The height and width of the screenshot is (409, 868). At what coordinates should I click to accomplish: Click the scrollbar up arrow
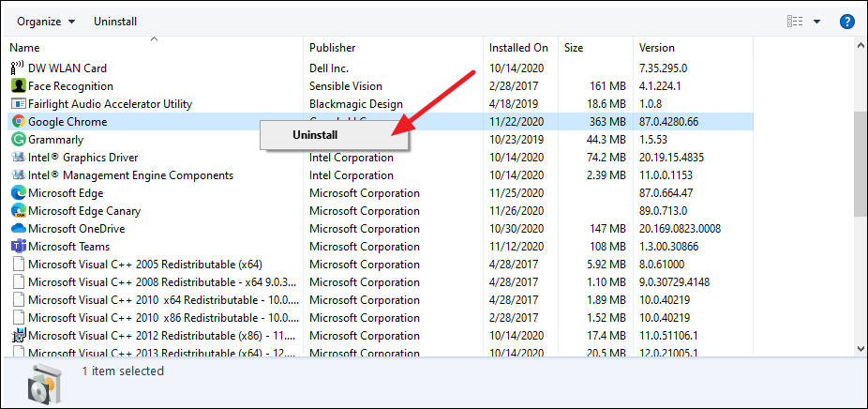point(861,44)
